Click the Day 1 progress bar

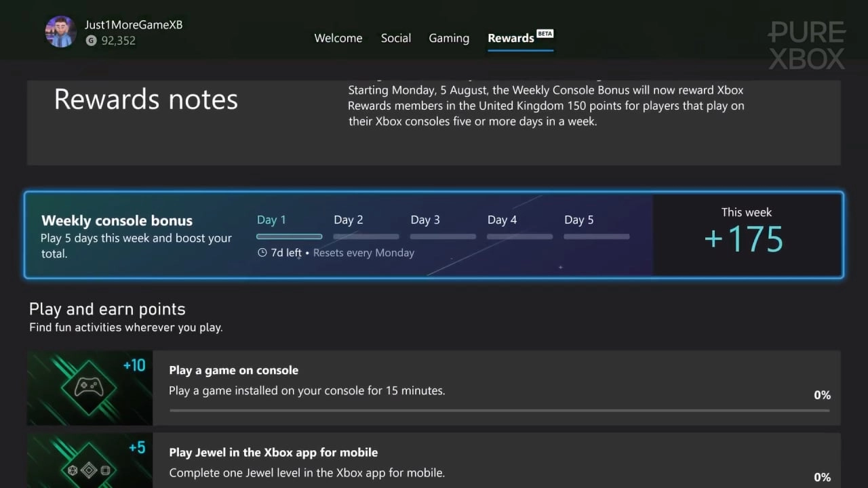[x=289, y=237]
